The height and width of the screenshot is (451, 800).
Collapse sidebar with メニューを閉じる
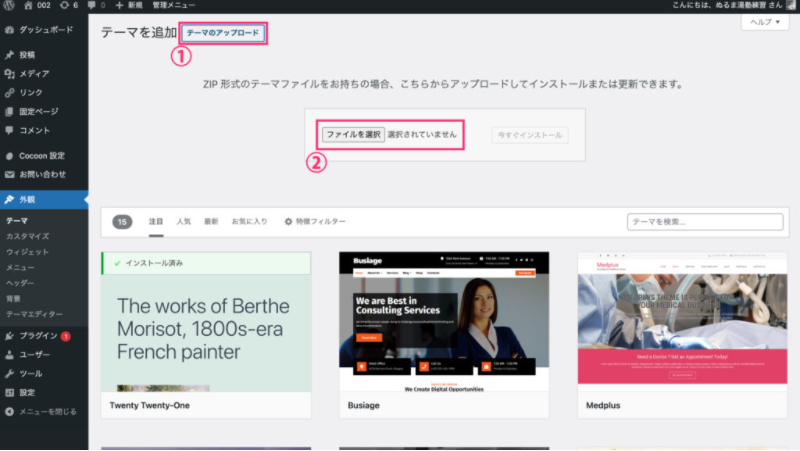[42, 411]
